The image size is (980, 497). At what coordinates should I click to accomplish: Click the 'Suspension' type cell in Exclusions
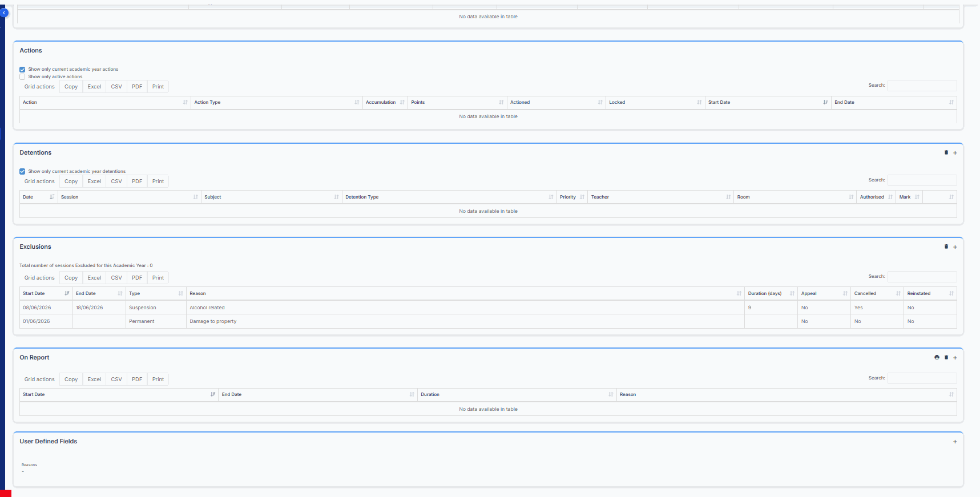coord(156,308)
